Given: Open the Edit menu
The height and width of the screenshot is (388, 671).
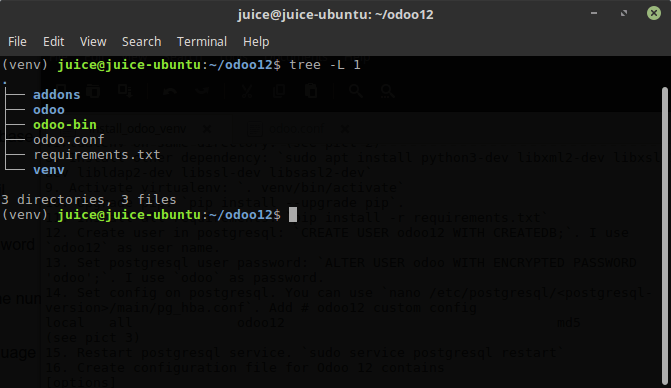Looking at the screenshot, I should click(53, 41).
